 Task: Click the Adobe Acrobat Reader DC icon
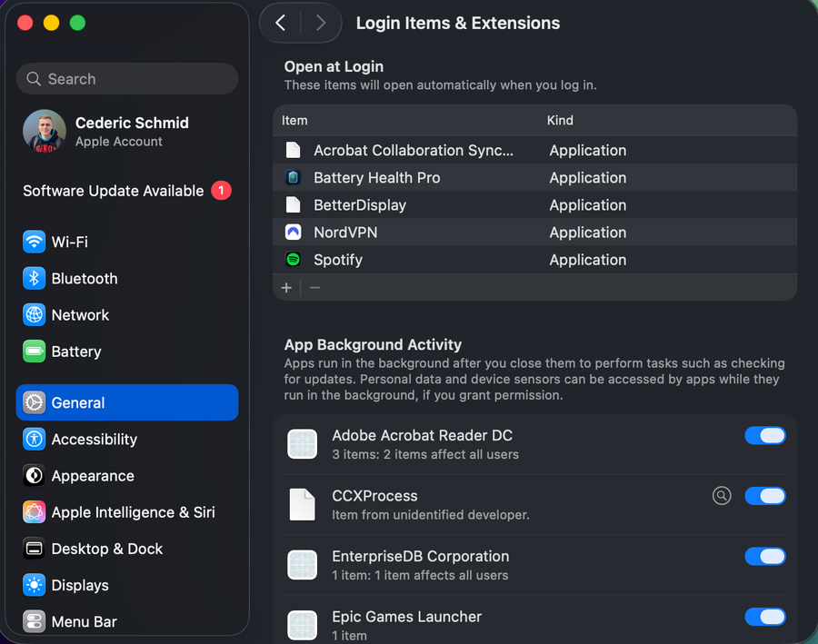[x=302, y=444]
